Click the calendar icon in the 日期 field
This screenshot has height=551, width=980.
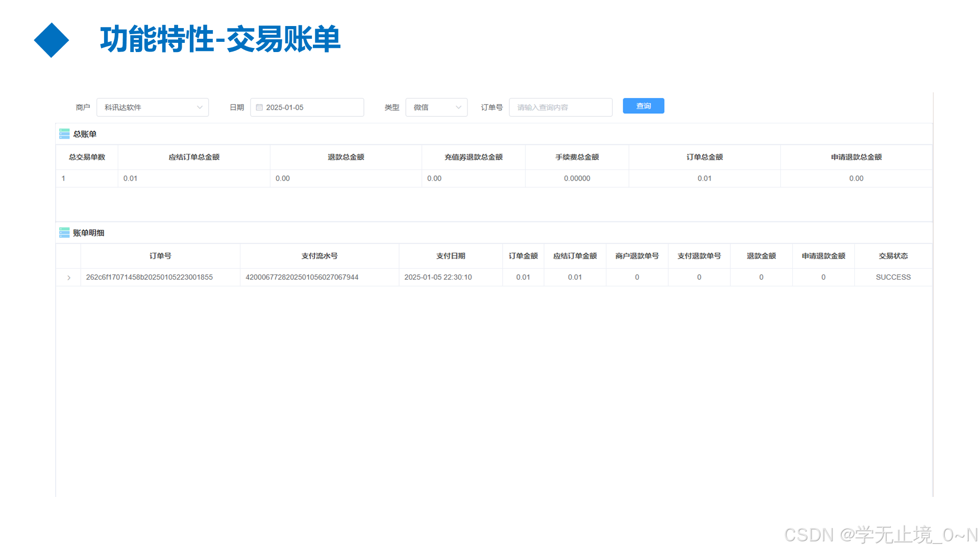click(x=260, y=107)
